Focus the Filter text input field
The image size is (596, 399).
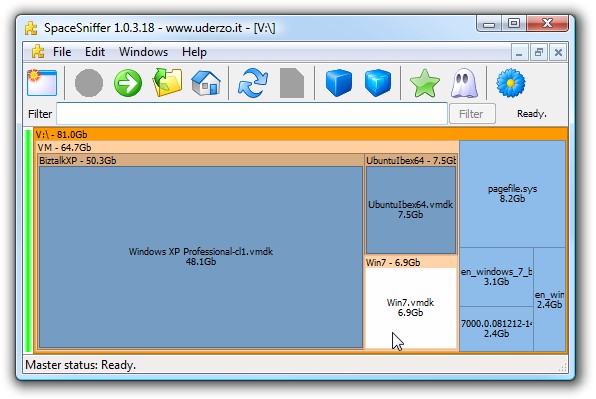pyautogui.click(x=252, y=113)
